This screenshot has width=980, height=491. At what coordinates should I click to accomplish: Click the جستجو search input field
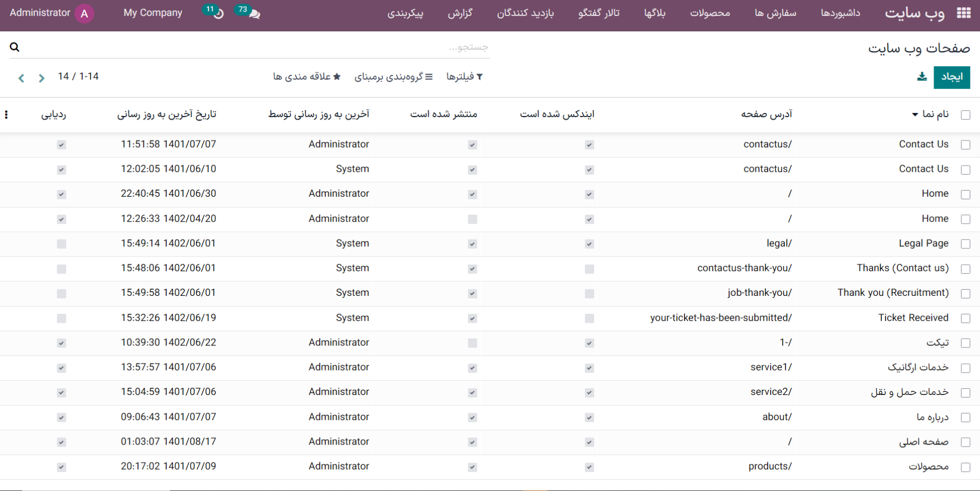pos(255,47)
